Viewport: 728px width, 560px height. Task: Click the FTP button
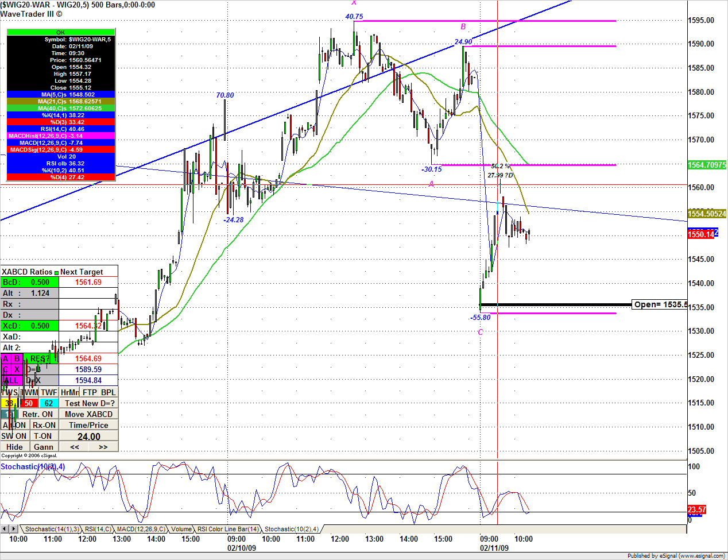click(90, 392)
